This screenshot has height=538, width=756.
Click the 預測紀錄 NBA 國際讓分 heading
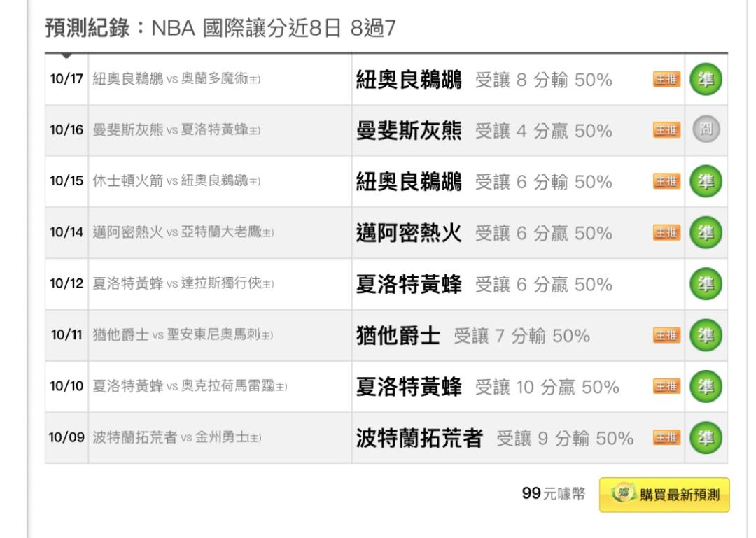pyautogui.click(x=220, y=28)
